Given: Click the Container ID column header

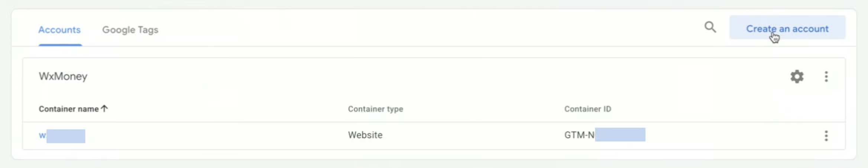Looking at the screenshot, I should tap(587, 109).
